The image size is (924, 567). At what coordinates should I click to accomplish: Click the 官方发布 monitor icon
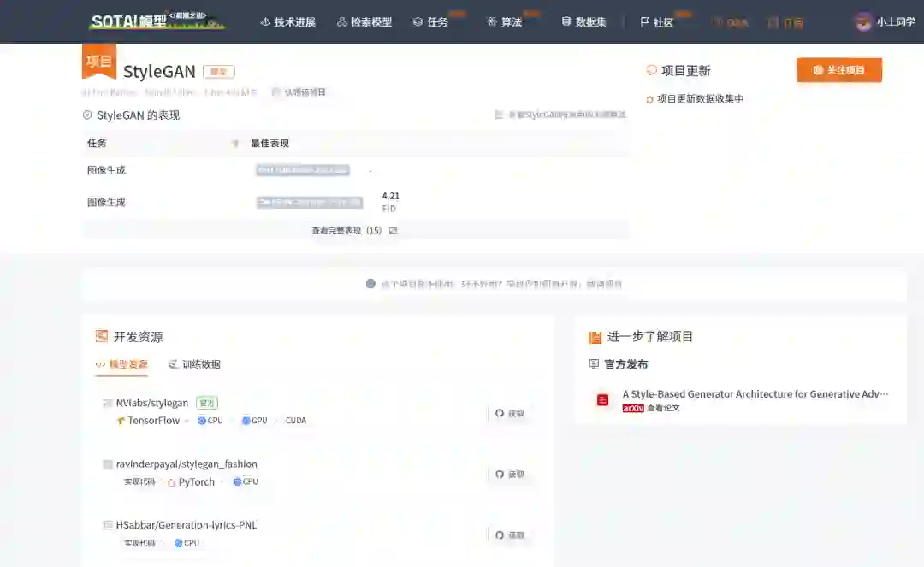click(594, 364)
